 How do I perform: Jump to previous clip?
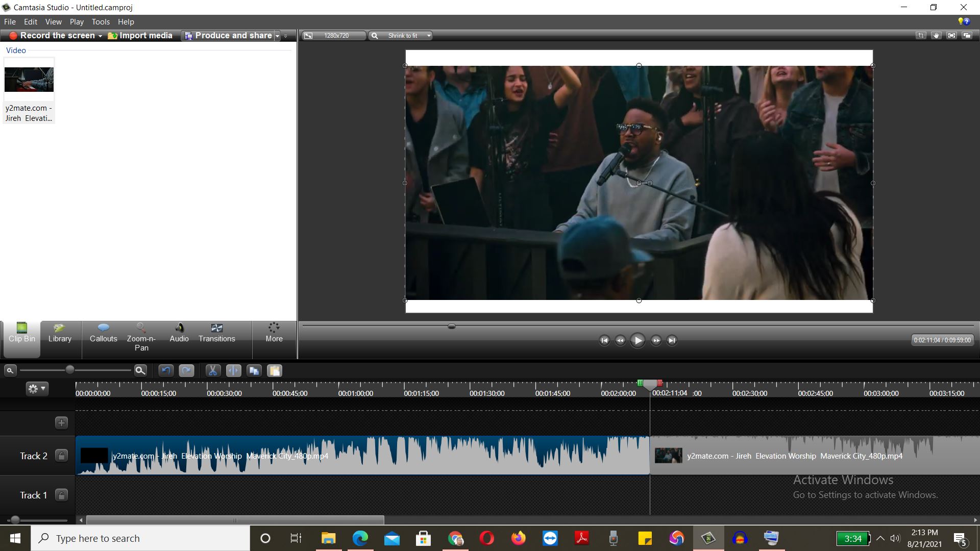click(604, 340)
